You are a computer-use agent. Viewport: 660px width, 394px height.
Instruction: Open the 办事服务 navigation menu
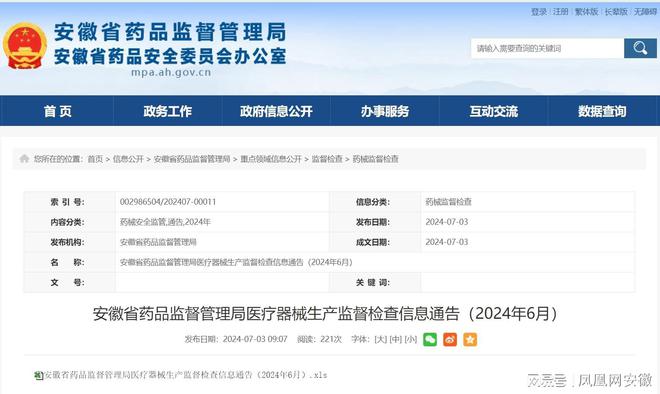point(385,111)
